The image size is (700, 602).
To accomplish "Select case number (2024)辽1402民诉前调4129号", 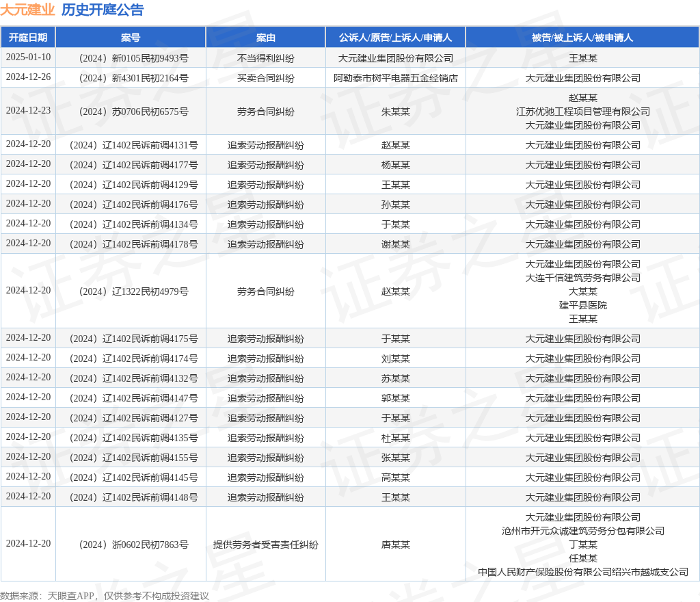I will click(134, 185).
